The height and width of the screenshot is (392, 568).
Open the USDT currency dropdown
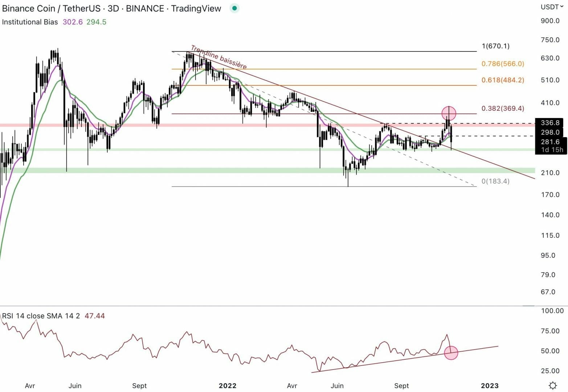click(x=552, y=7)
